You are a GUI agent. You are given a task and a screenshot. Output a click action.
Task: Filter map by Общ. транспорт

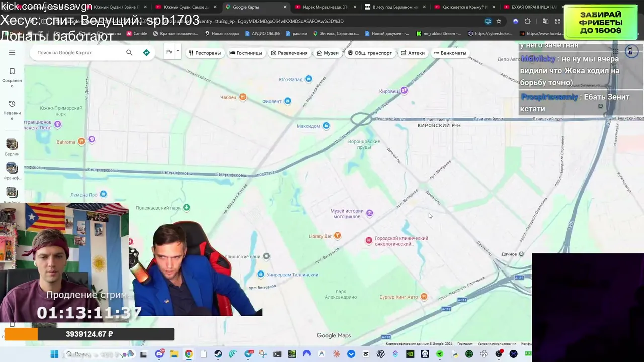pos(370,53)
